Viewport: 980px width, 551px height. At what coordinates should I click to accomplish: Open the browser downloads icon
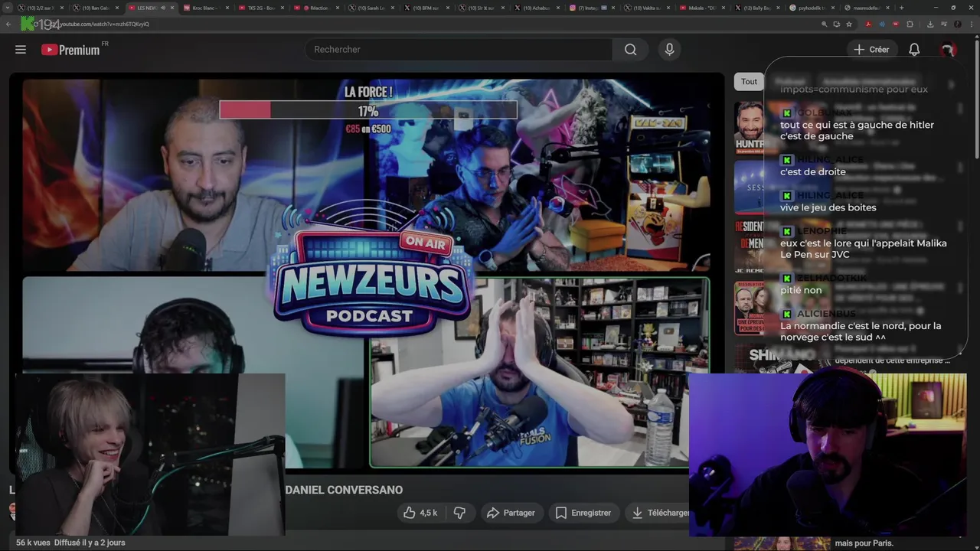tap(930, 24)
